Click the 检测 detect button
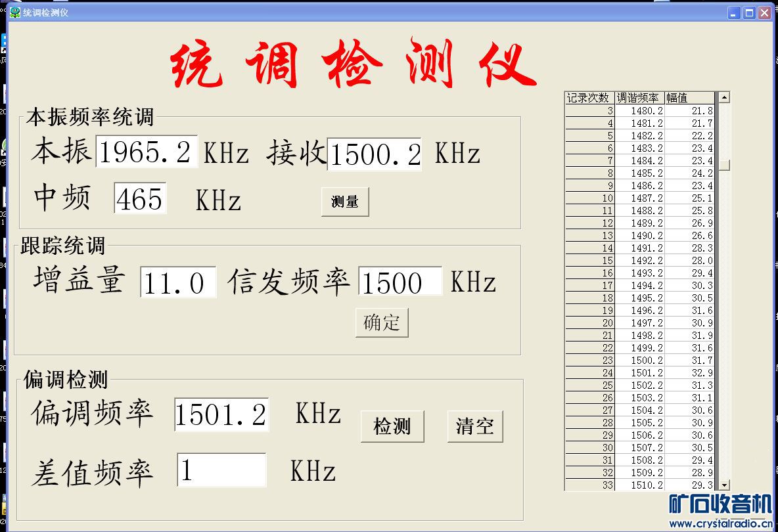Screen dimensions: 778x532 coord(392,426)
